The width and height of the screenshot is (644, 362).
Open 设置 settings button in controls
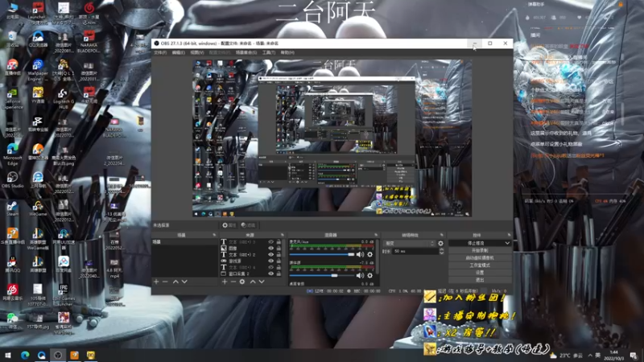click(x=480, y=273)
